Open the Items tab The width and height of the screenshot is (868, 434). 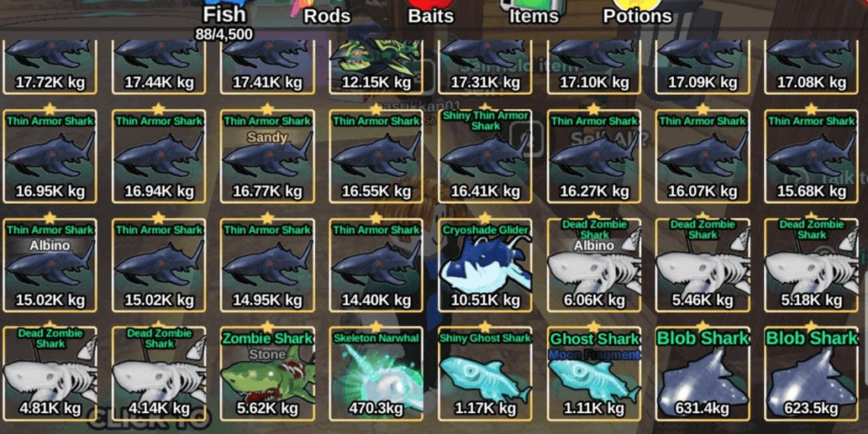pos(534,13)
